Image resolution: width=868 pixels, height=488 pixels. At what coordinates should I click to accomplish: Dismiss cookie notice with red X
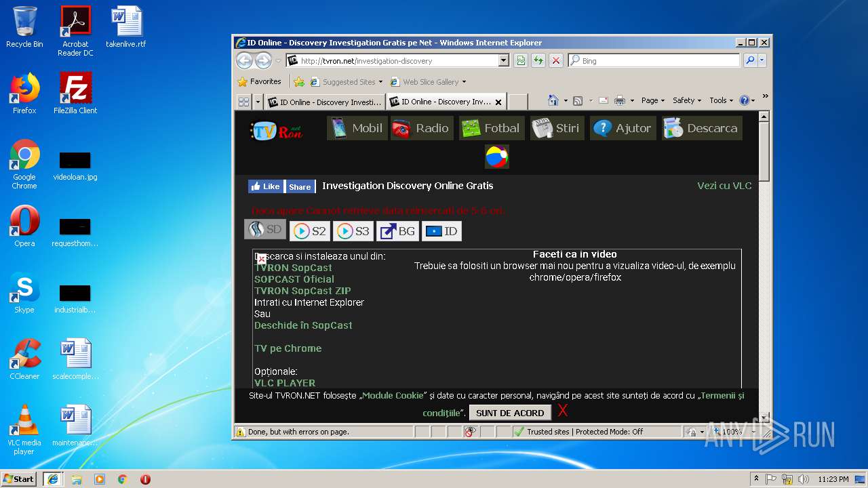tap(563, 411)
